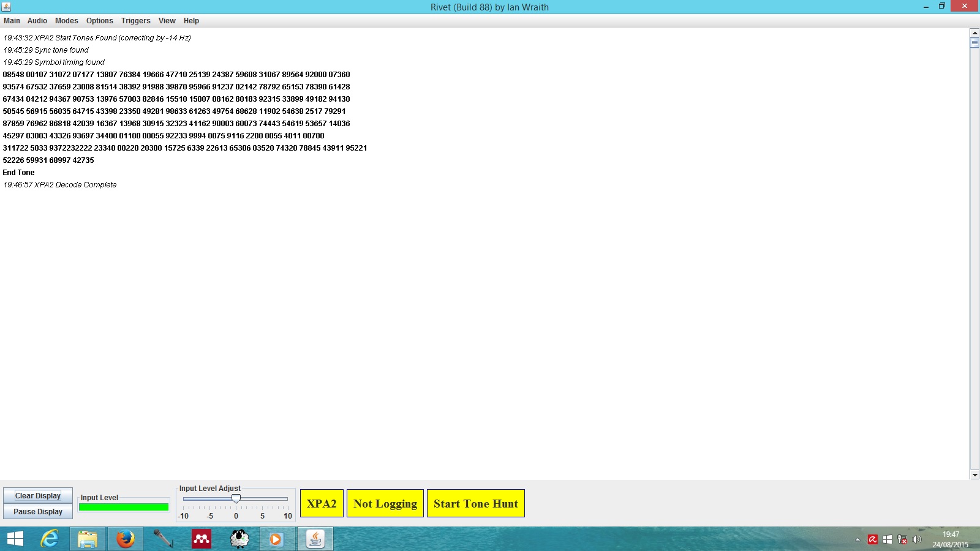This screenshot has width=980, height=551.
Task: Open the Audio menu
Action: coord(37,21)
